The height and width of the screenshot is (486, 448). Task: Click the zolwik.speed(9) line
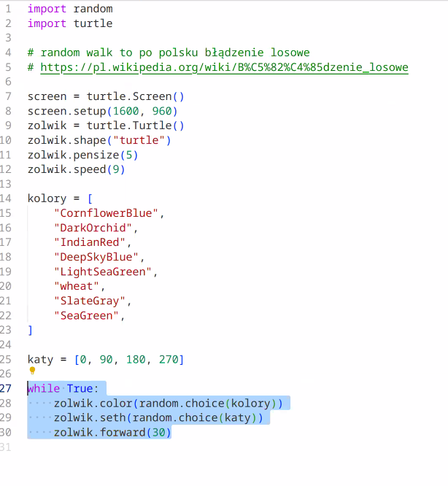(76, 169)
